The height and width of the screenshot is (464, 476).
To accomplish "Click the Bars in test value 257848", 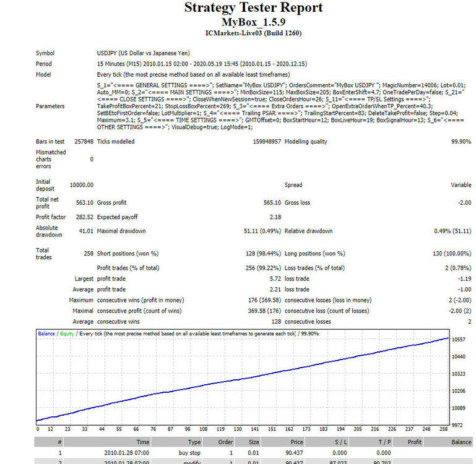I will (84, 142).
